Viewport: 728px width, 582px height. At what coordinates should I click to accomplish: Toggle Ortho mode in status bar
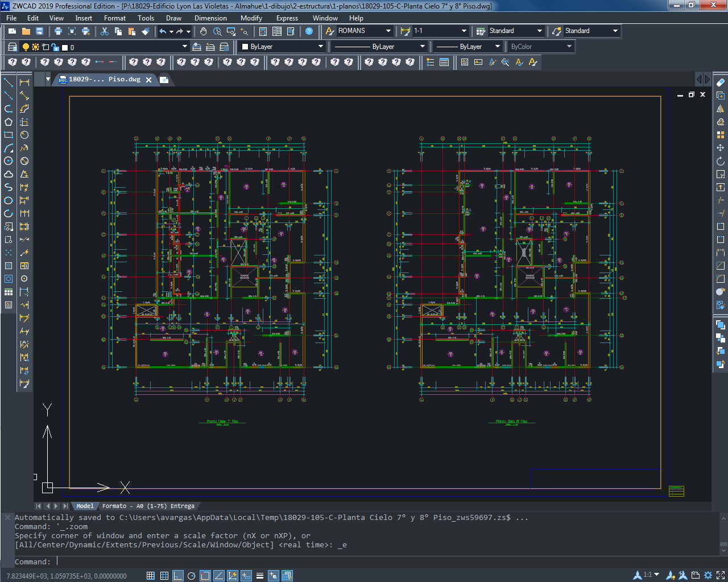point(178,576)
